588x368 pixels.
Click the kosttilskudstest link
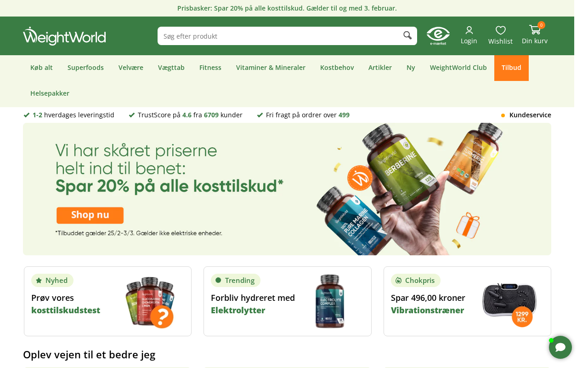(66, 310)
